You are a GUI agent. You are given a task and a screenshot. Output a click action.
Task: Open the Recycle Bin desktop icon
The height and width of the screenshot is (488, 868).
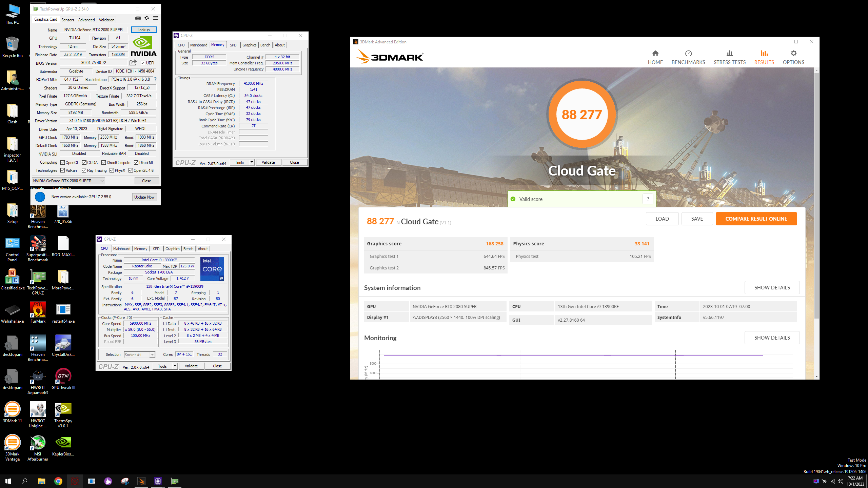coord(12,47)
